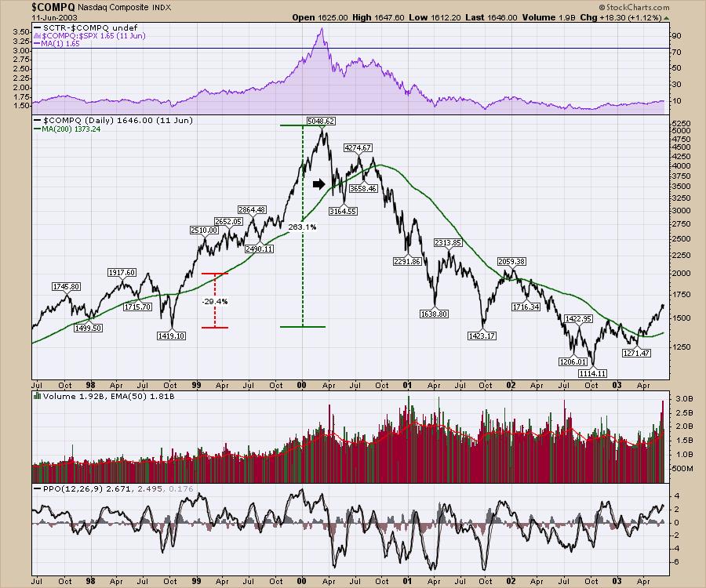Click the green line marker beside MA(200) legend

(36, 129)
